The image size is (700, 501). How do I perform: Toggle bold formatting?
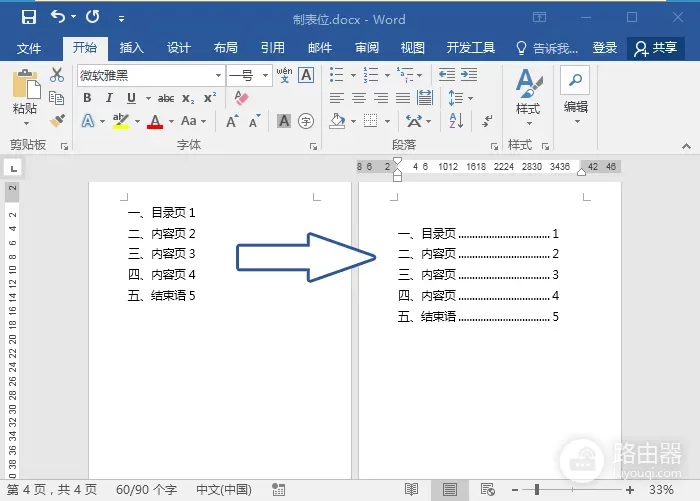(x=87, y=98)
